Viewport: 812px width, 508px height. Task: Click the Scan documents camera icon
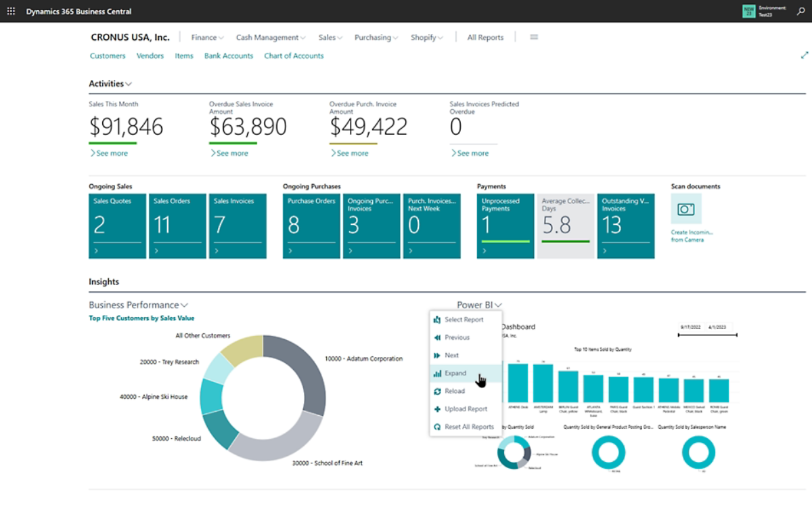(x=686, y=209)
